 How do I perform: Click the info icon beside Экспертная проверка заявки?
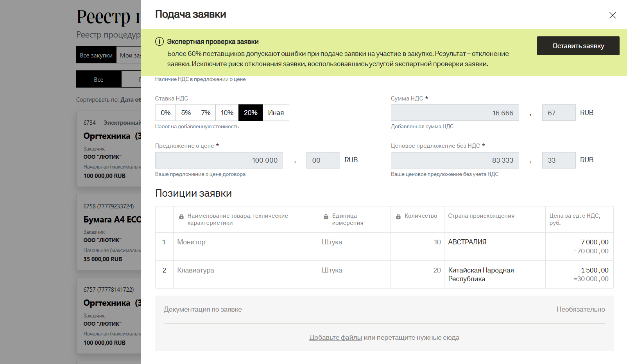[x=159, y=41]
